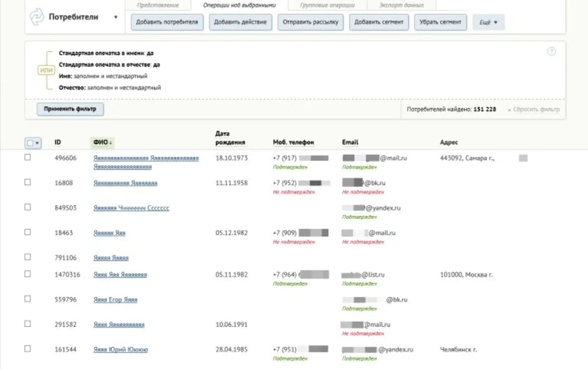Click the Потребителей найдено: 151 228 counter
Viewport: 588px width, 369px height.
[x=451, y=109]
